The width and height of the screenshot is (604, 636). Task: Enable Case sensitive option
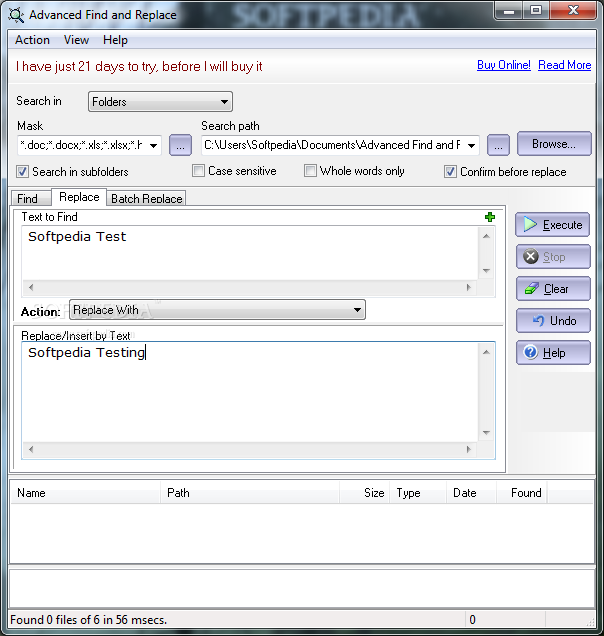pyautogui.click(x=198, y=171)
